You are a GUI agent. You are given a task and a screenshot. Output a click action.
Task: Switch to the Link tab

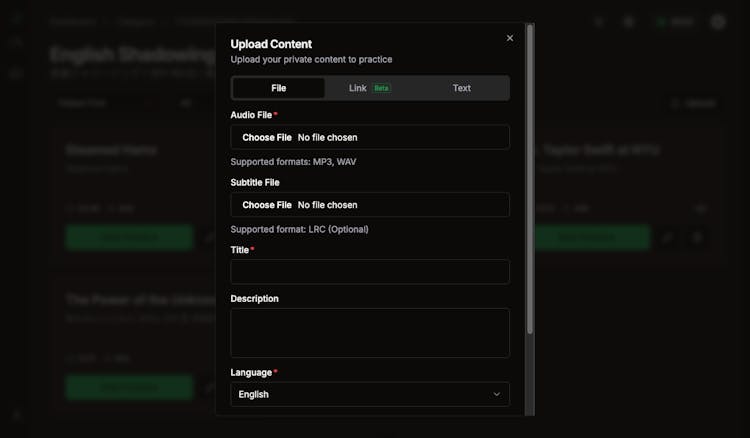click(370, 88)
